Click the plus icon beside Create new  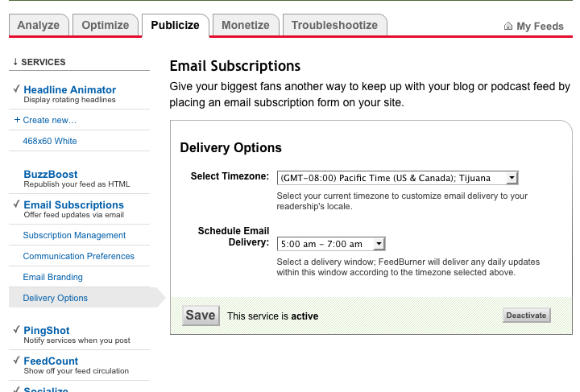click(x=17, y=120)
